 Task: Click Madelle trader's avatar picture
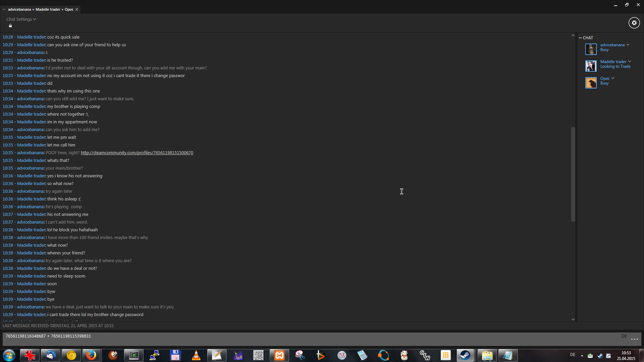(x=591, y=66)
